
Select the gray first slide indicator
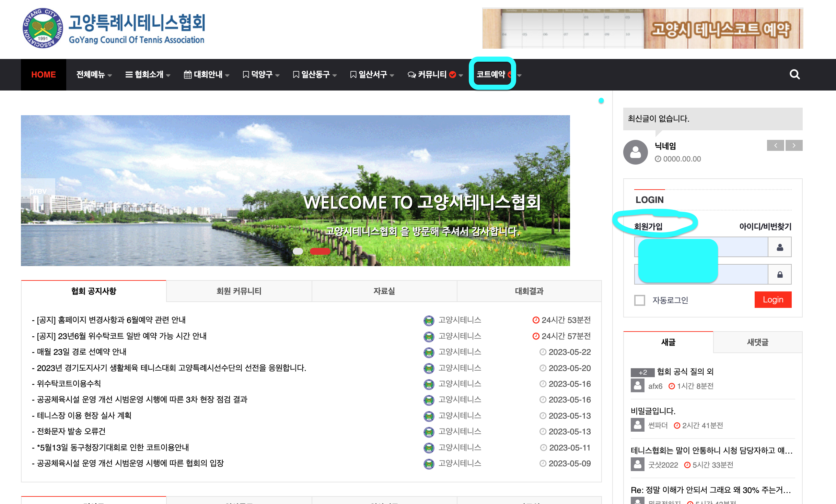[298, 251]
